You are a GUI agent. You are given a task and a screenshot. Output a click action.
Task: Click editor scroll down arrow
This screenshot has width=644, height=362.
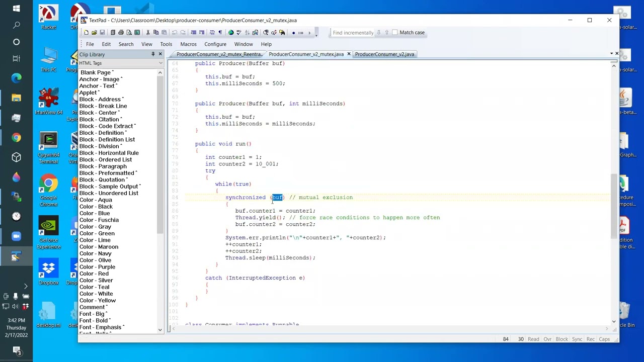(x=614, y=321)
